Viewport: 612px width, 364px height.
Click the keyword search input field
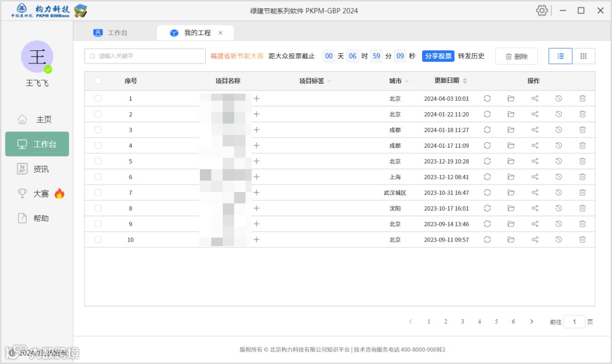click(145, 56)
